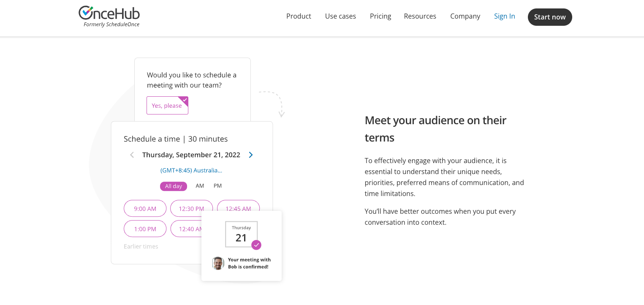Go to next day arrow

point(251,155)
